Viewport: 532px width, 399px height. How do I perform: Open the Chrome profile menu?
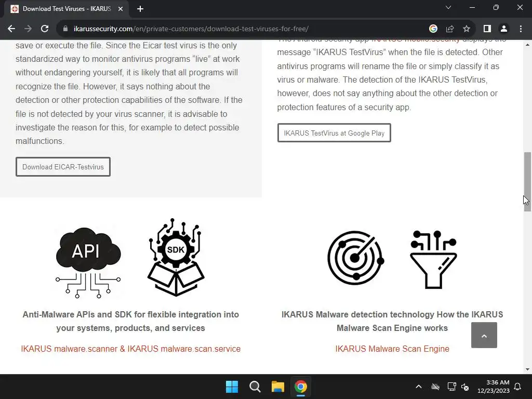[504, 29]
